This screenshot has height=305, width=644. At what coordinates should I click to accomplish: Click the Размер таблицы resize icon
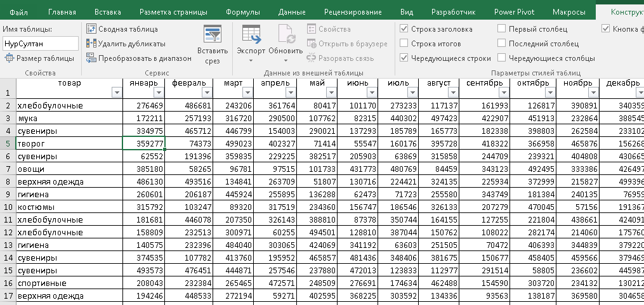click(9, 58)
